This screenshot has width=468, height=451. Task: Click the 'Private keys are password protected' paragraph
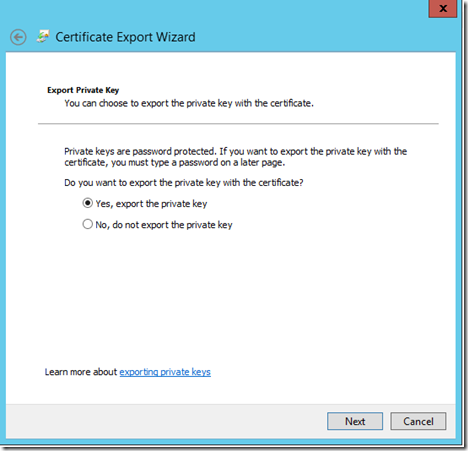(x=235, y=157)
